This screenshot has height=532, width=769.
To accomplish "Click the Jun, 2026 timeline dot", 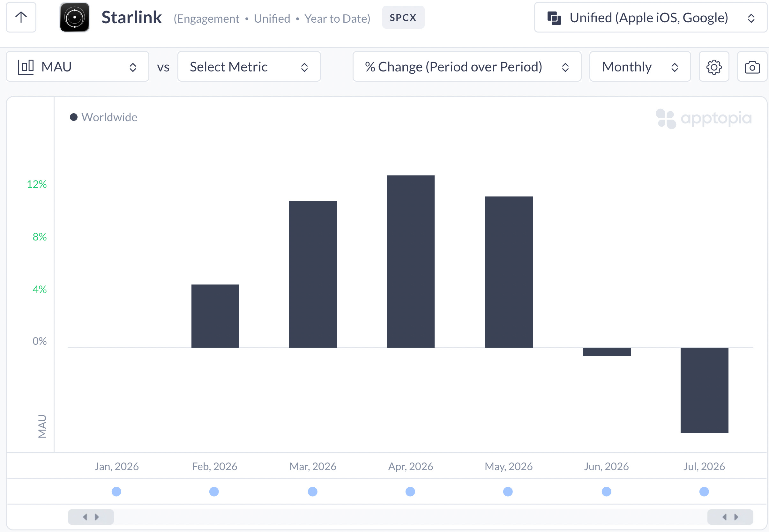I will [x=607, y=492].
